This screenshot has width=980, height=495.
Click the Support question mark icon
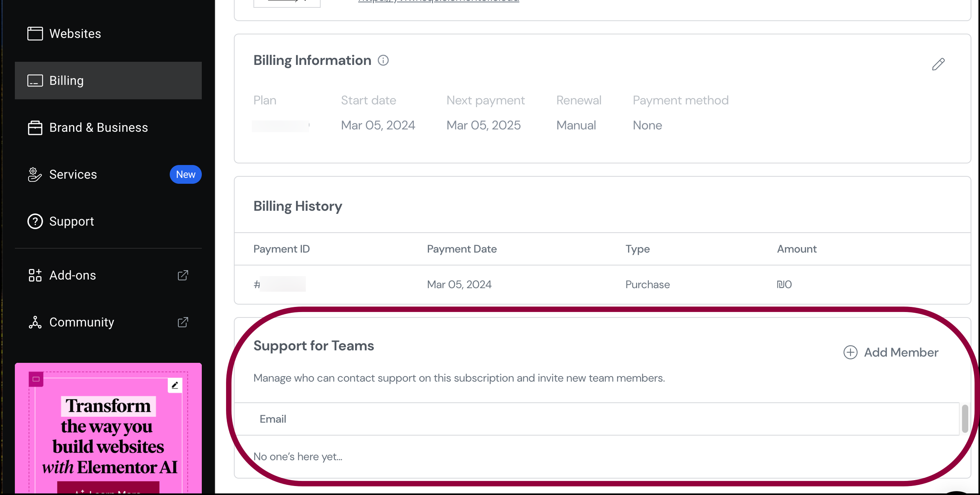click(x=35, y=221)
